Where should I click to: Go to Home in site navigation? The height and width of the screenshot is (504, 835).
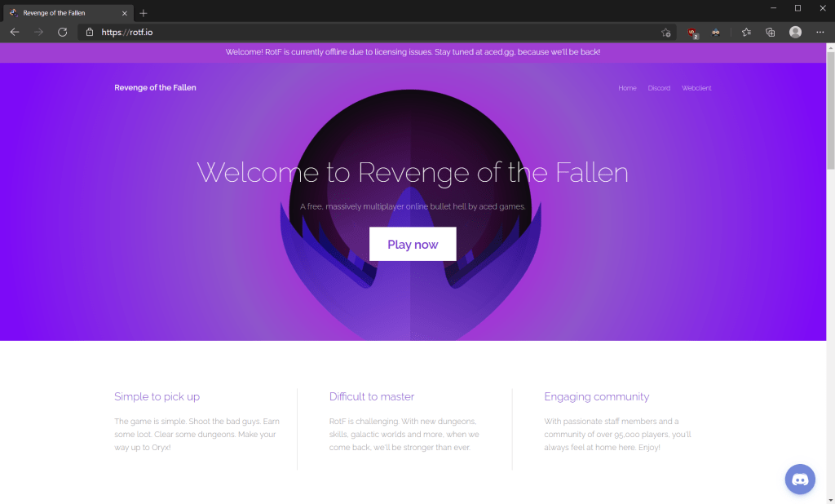tap(627, 88)
